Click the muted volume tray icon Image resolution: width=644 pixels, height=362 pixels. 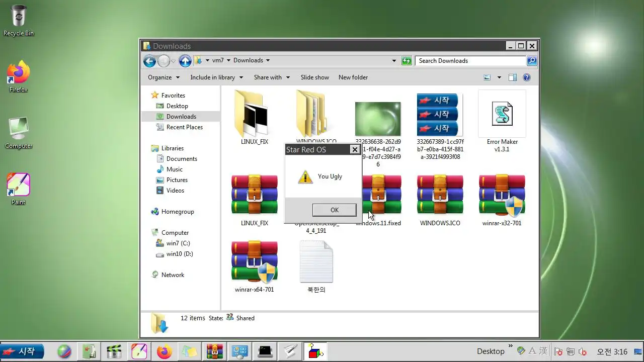pos(583,351)
